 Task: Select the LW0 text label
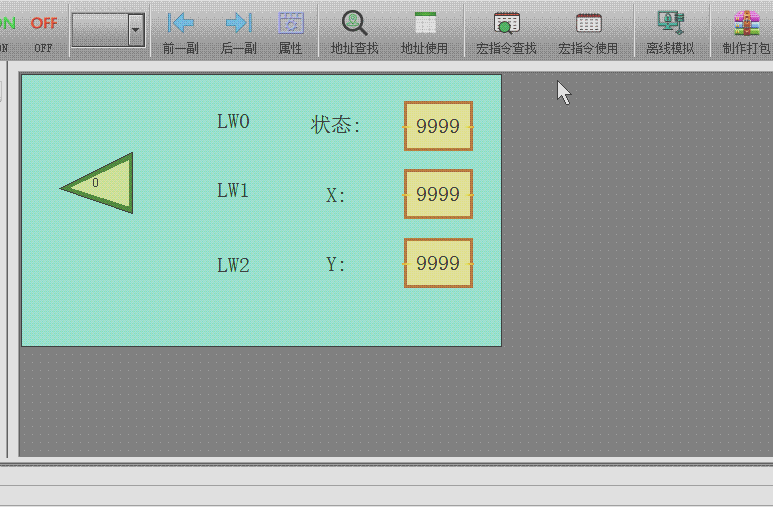(233, 122)
